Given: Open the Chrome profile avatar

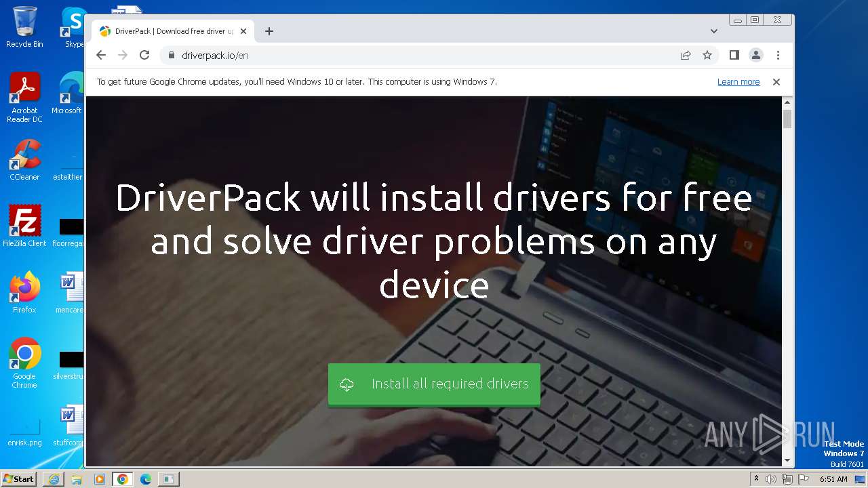Looking at the screenshot, I should point(755,55).
